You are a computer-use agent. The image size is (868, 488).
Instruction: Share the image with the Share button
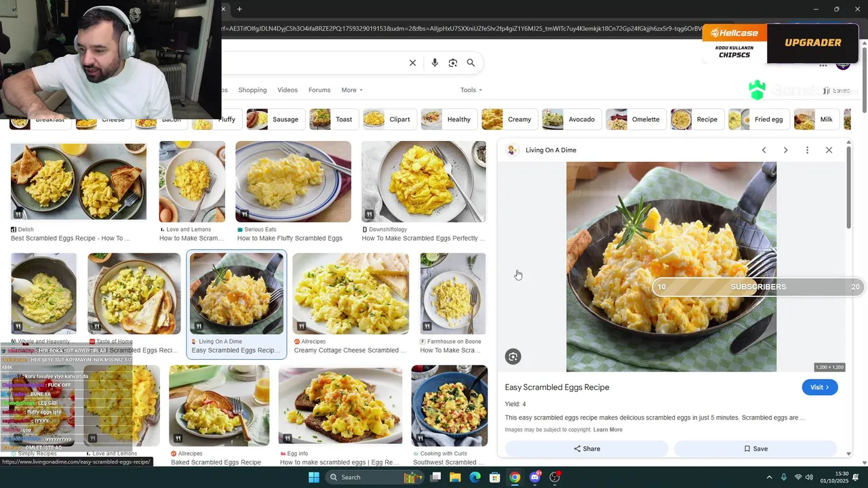click(x=587, y=449)
